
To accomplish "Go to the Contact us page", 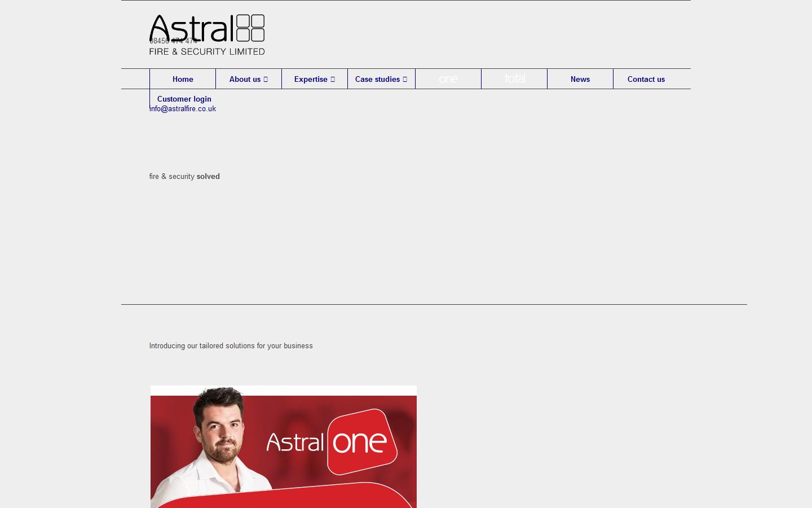I will tap(646, 79).
